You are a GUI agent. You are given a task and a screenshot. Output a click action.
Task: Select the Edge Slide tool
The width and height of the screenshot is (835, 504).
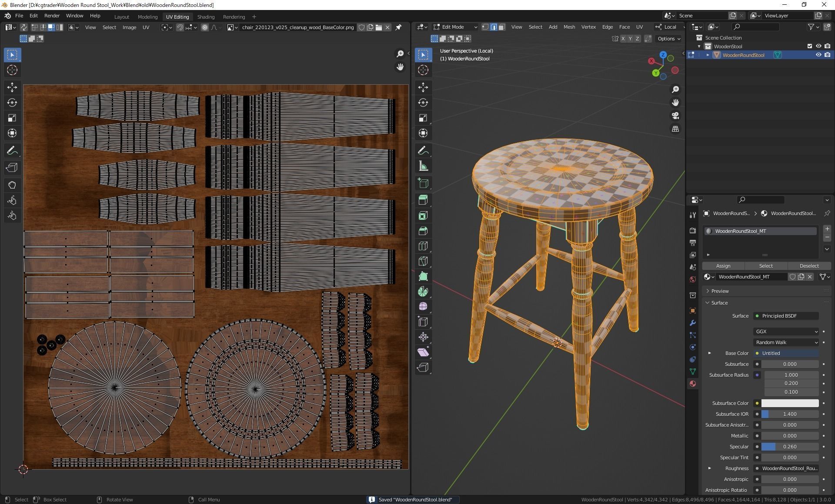click(x=423, y=322)
